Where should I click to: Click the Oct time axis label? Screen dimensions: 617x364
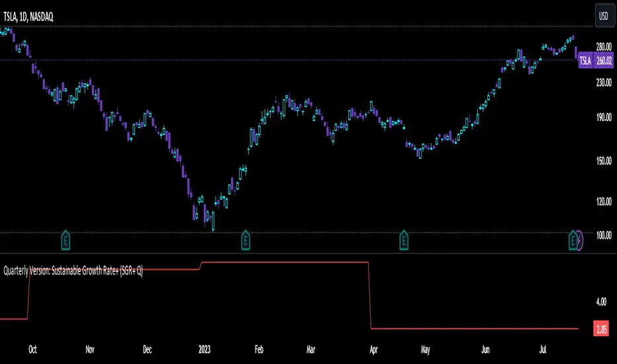click(x=32, y=349)
